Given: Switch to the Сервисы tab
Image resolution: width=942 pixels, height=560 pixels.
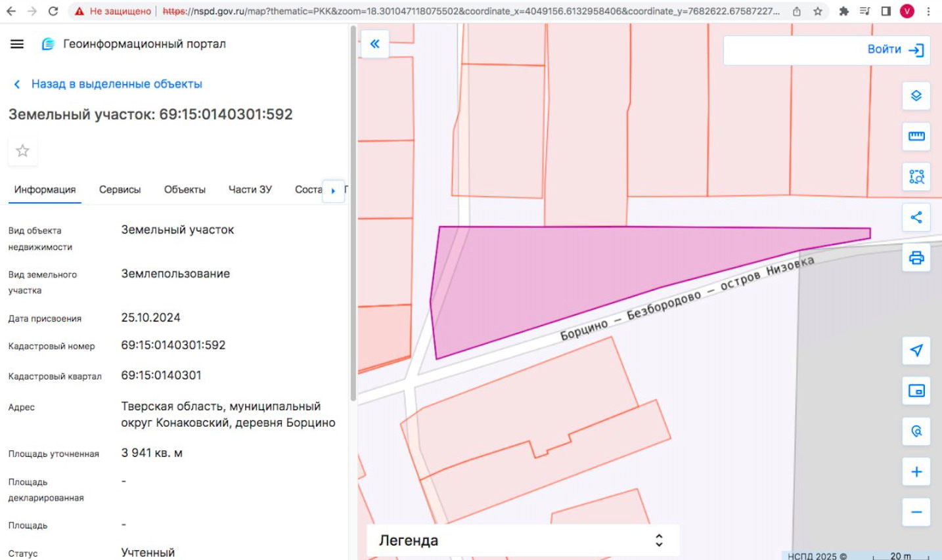Looking at the screenshot, I should coord(120,190).
